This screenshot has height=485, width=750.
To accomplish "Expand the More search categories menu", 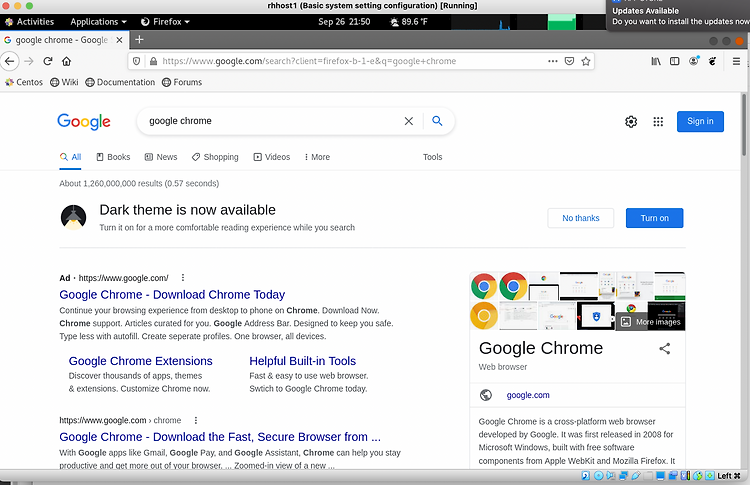I will coord(317,157).
